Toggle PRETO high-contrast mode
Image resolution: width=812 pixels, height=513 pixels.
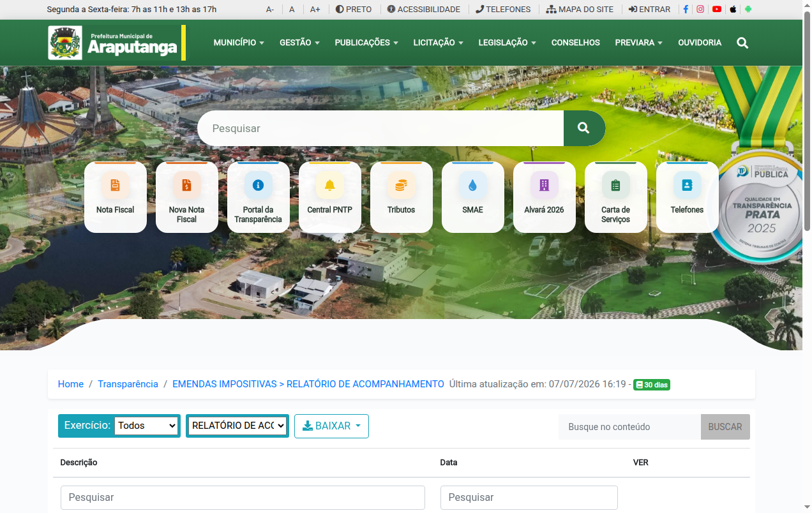(354, 10)
